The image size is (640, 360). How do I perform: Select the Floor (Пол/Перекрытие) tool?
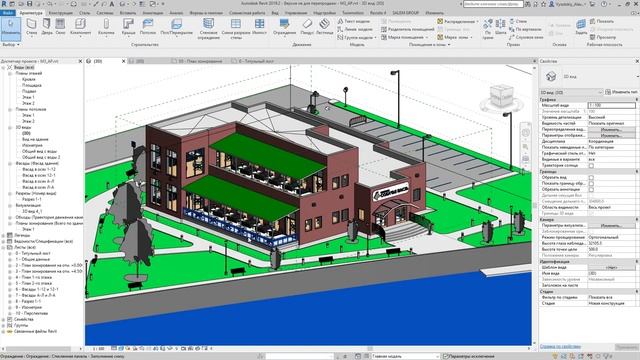(x=176, y=27)
